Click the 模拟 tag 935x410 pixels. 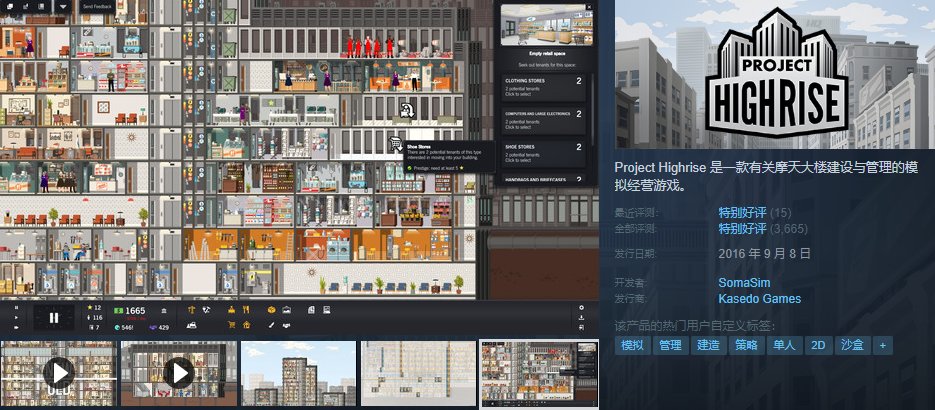pos(632,345)
